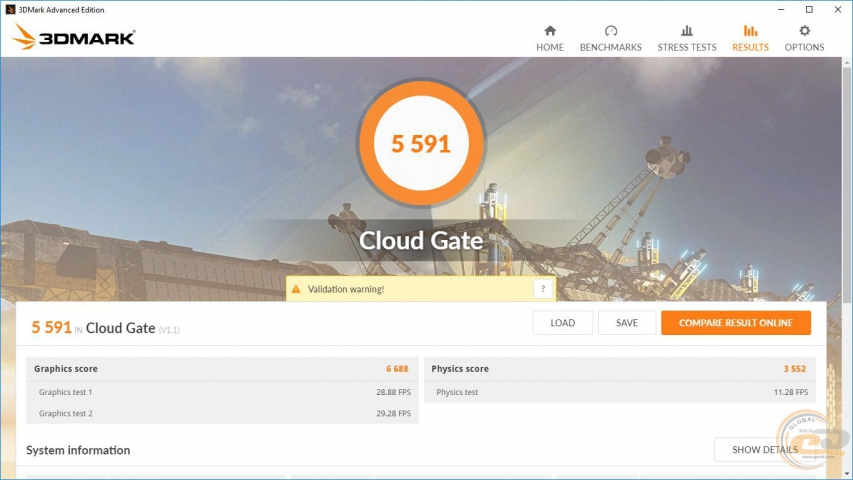Minimize the 3DMark window
This screenshot has height=480, width=853.
pyautogui.click(x=779, y=9)
